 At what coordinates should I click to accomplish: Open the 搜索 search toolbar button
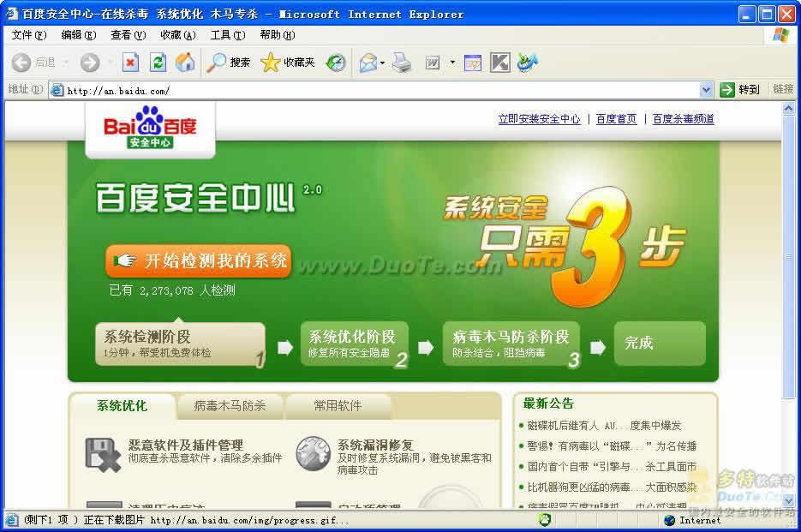229,63
